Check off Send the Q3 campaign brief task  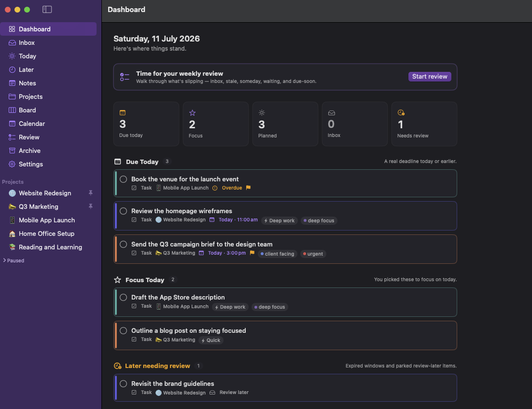(124, 245)
